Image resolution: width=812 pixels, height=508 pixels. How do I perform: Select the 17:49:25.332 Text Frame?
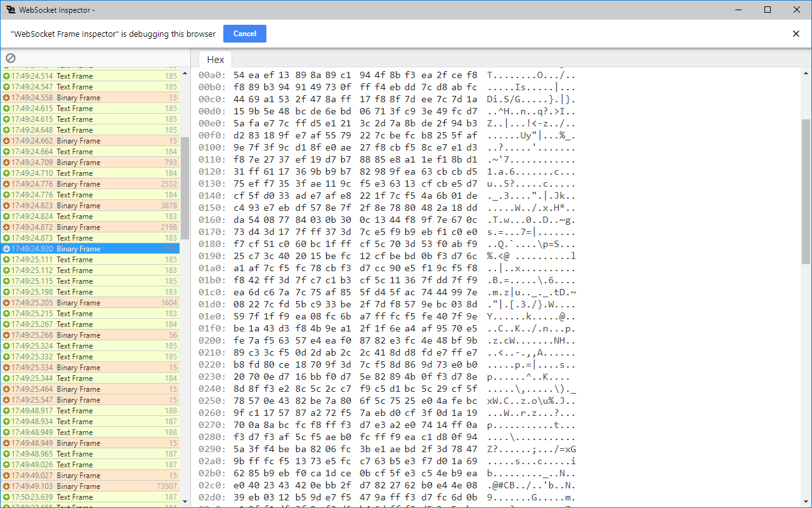point(90,357)
